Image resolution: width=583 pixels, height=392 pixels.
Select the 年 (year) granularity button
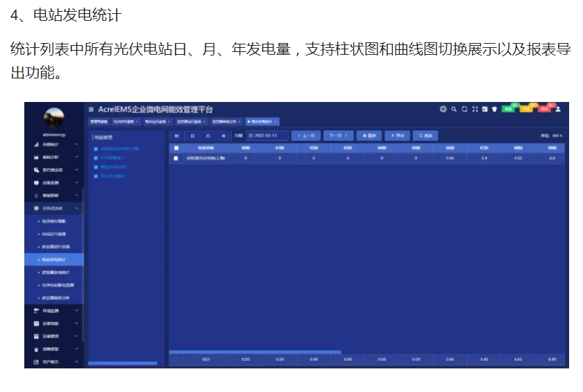(223, 135)
